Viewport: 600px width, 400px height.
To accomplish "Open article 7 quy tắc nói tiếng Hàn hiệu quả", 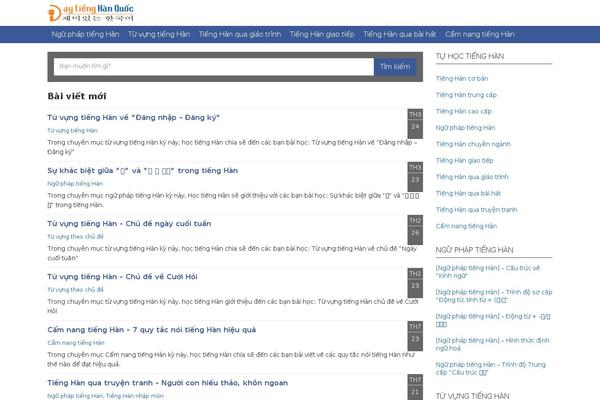I will (152, 330).
